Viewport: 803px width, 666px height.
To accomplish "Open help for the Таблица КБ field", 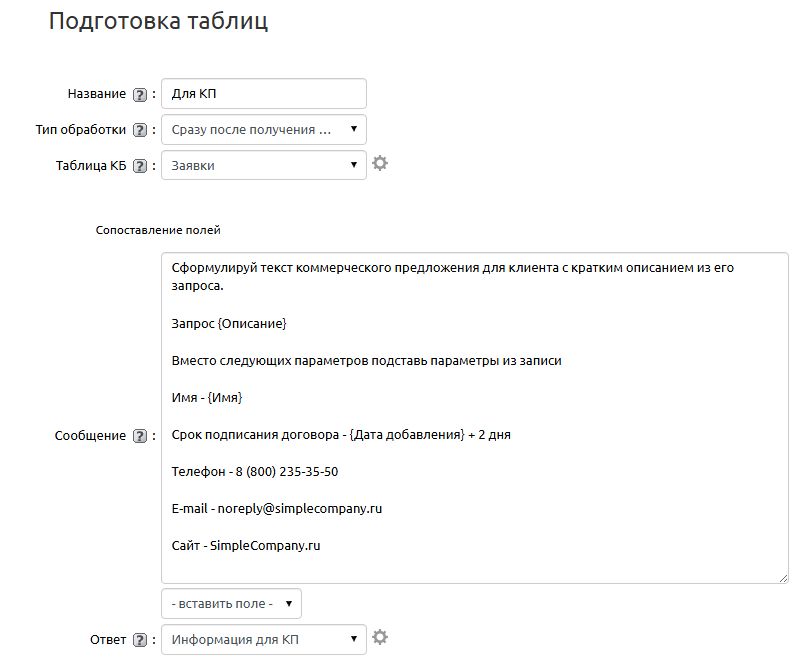I will click(140, 166).
